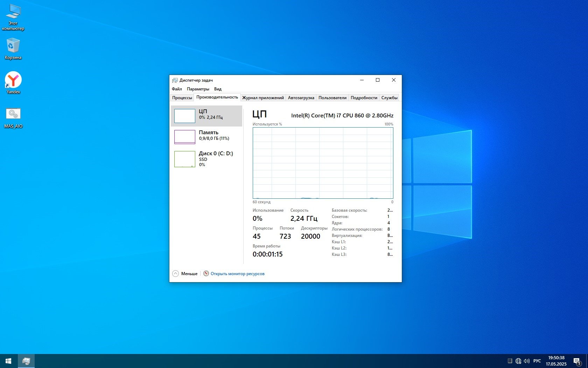Image resolution: width=588 pixels, height=368 pixels.
Task: Switch to the Службы tab
Action: tap(389, 98)
